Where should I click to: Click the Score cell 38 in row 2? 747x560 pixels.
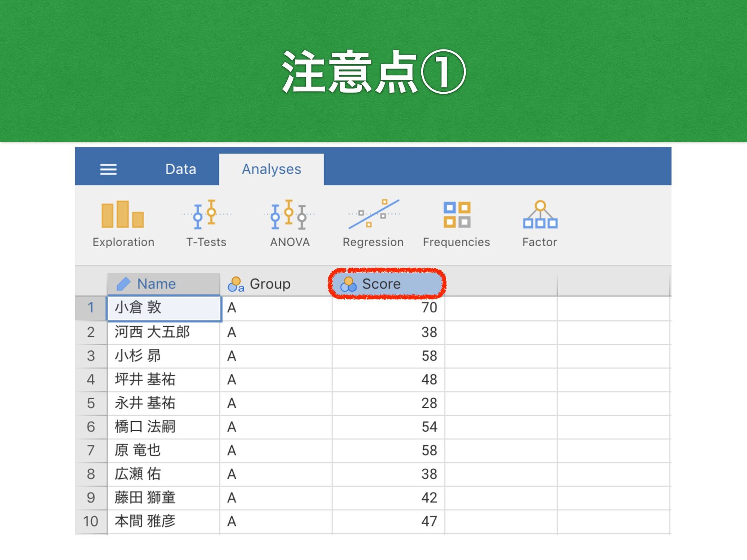pyautogui.click(x=388, y=332)
